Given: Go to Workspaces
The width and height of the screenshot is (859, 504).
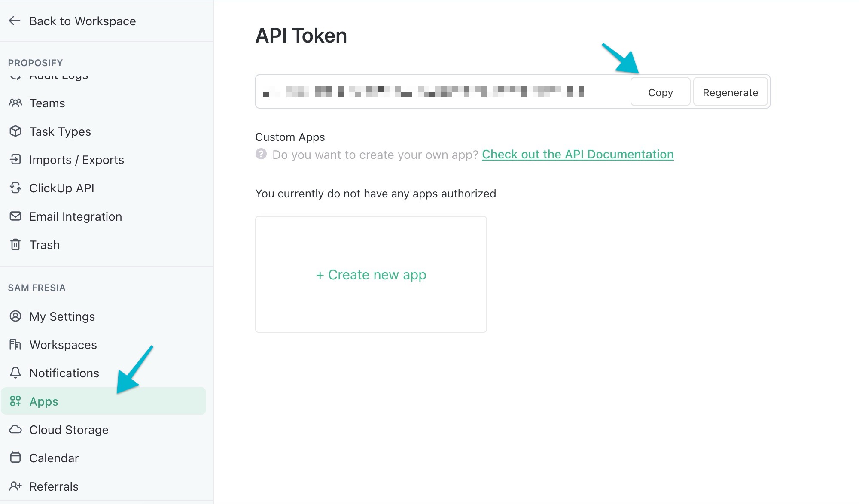Looking at the screenshot, I should (x=63, y=345).
